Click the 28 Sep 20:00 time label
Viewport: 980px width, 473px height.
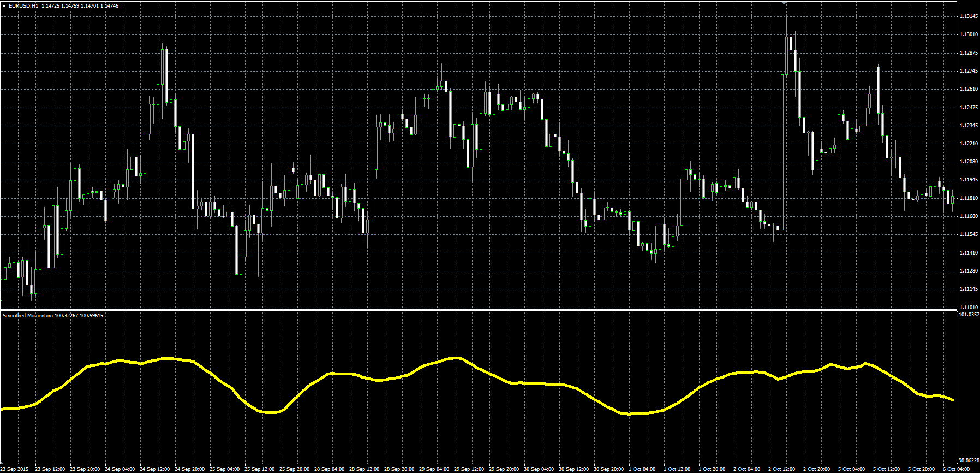tap(399, 469)
